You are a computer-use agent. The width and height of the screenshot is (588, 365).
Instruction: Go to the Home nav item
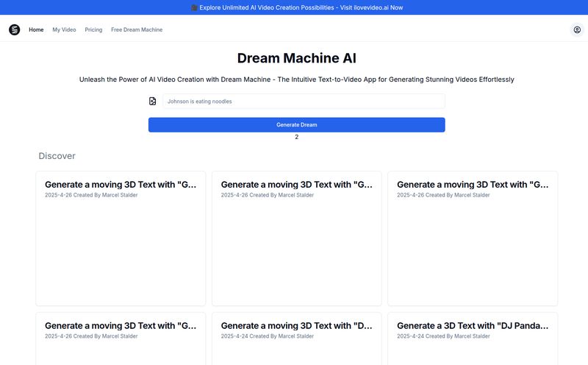click(36, 29)
